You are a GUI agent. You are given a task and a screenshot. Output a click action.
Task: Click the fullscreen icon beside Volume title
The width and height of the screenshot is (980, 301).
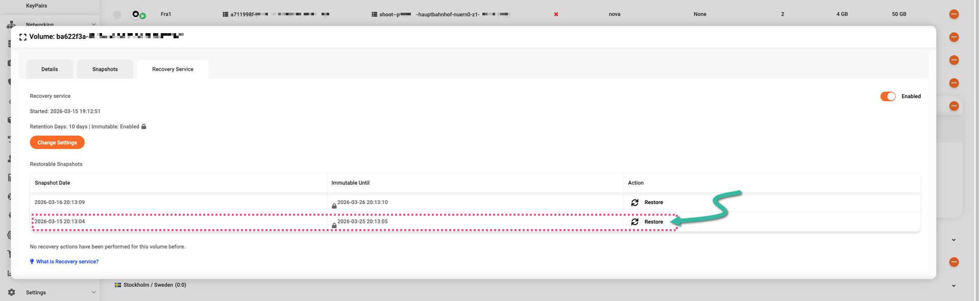pos(22,37)
